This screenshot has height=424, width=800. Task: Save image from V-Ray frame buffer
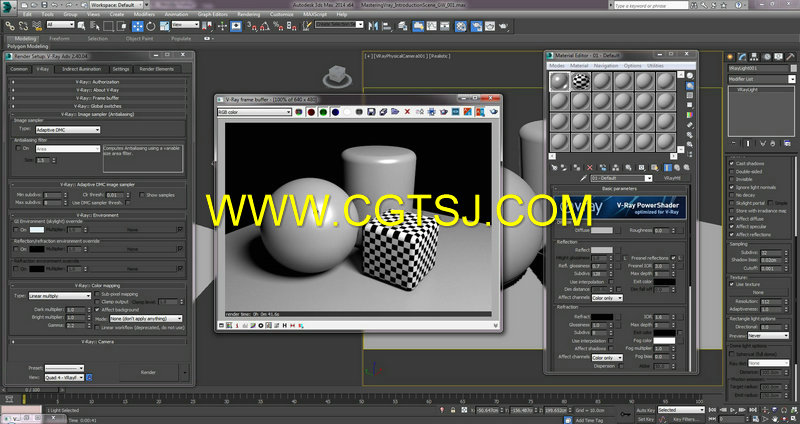371,112
